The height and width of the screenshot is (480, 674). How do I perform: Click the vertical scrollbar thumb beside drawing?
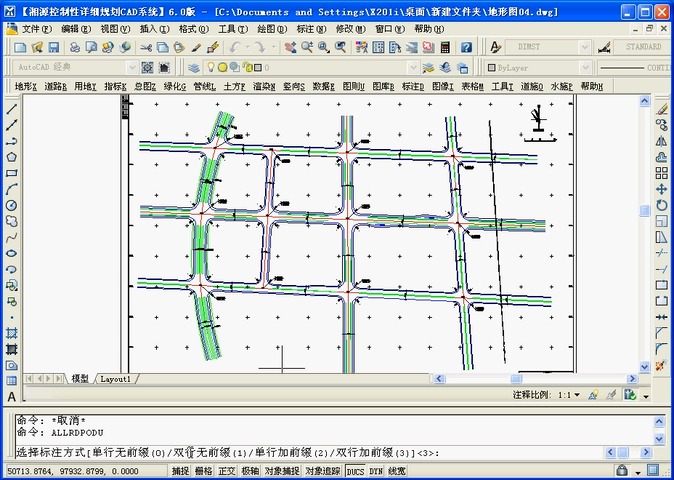pyautogui.click(x=644, y=211)
